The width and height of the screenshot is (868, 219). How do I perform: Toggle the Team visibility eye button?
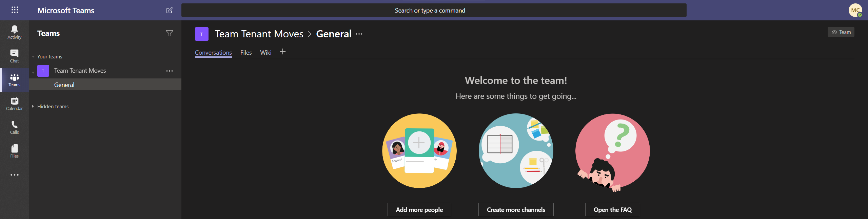click(841, 32)
